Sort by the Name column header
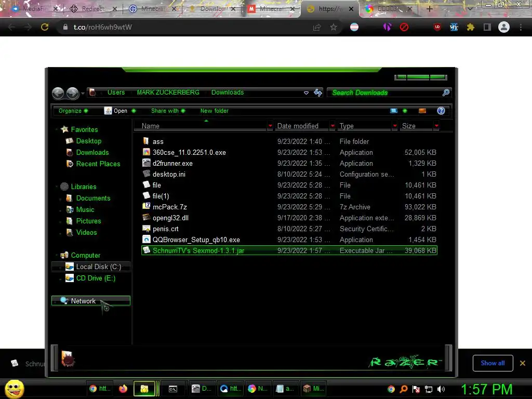532x399 pixels. point(200,126)
